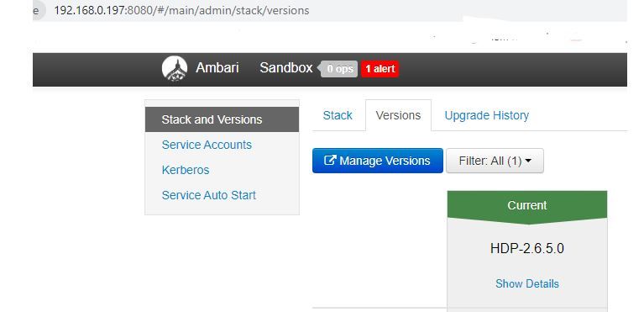This screenshot has width=644, height=312.
Task: Switch to the Stack tab
Action: [x=338, y=115]
